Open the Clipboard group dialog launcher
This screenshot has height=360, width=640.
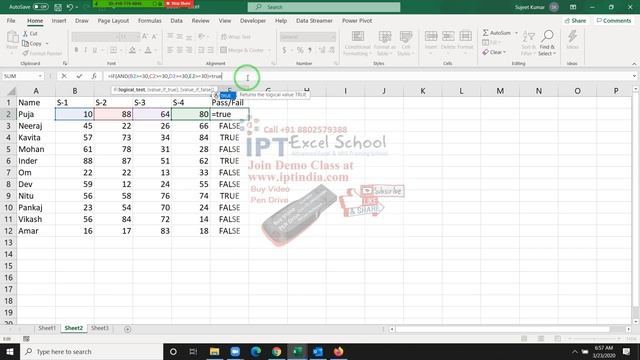click(x=64, y=63)
